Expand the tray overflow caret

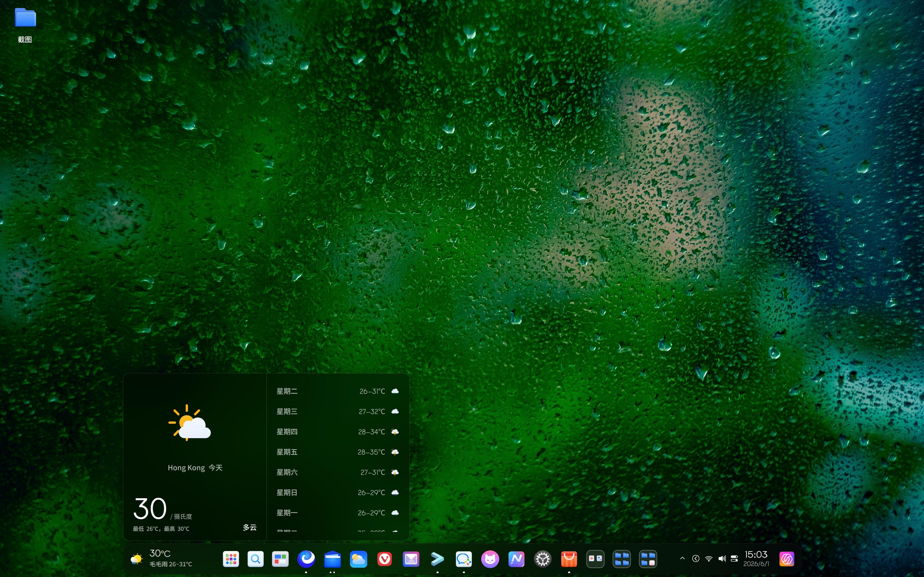683,558
